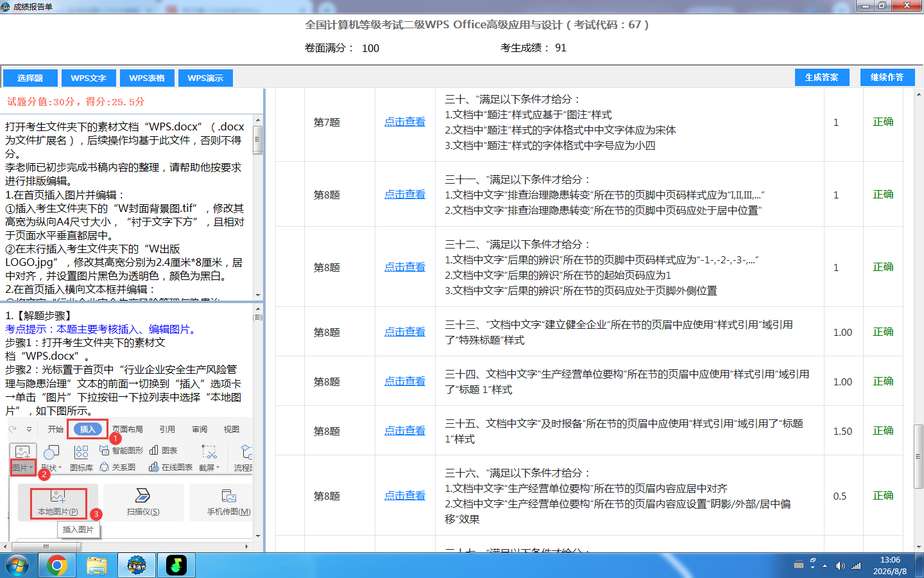Click the keyboard input tray icon
924x578 pixels.
[x=799, y=565]
